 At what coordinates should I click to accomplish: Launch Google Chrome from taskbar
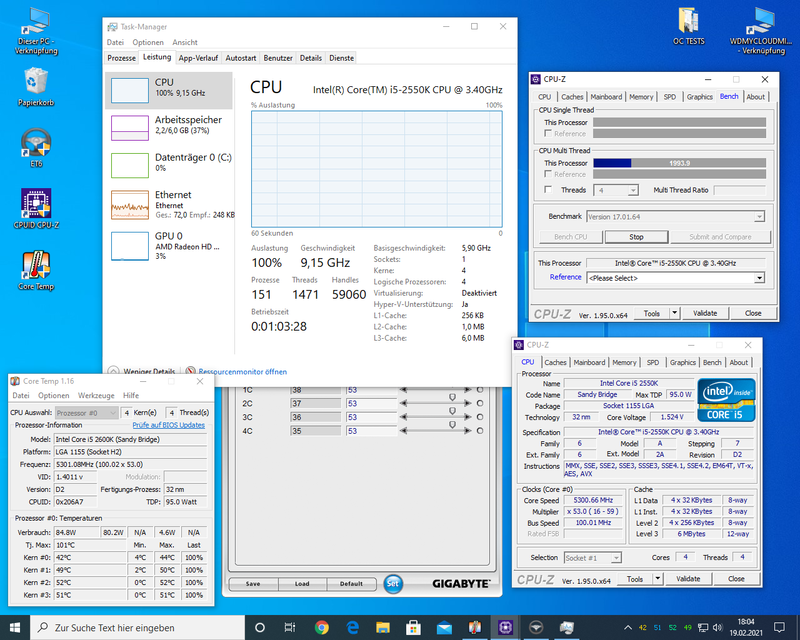(321, 627)
